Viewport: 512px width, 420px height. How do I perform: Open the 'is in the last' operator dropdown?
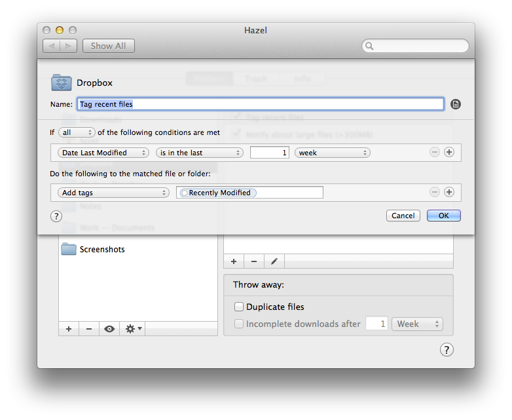[200, 153]
